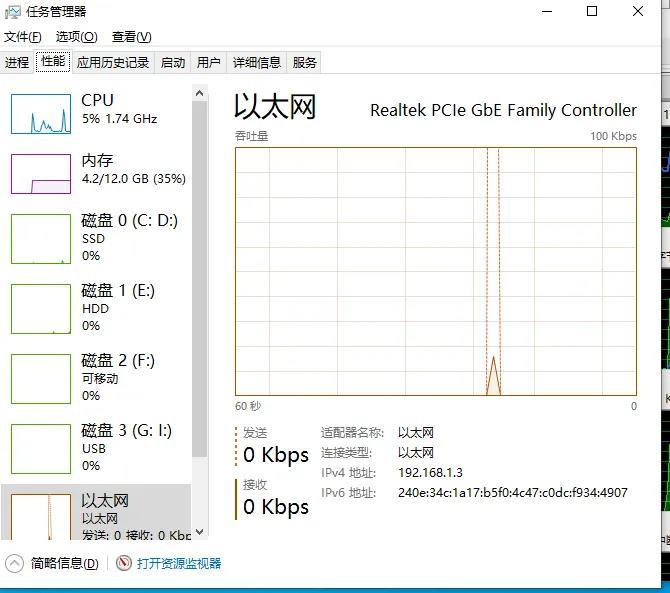Open the 启动 tab
The width and height of the screenshot is (670, 593).
pyautogui.click(x=173, y=63)
